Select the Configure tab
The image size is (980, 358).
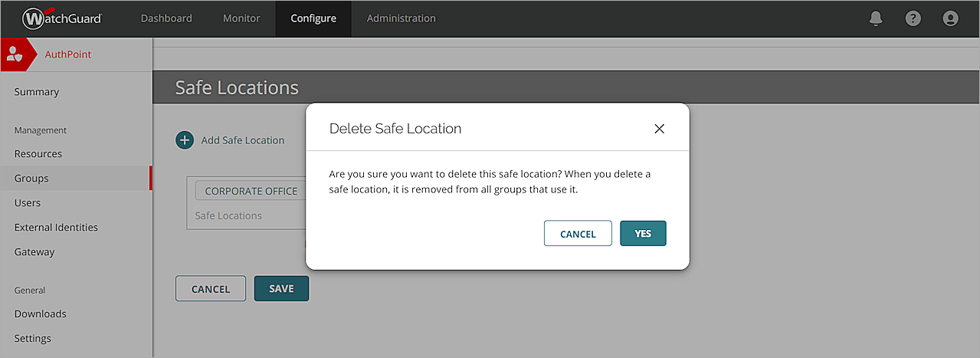click(313, 18)
